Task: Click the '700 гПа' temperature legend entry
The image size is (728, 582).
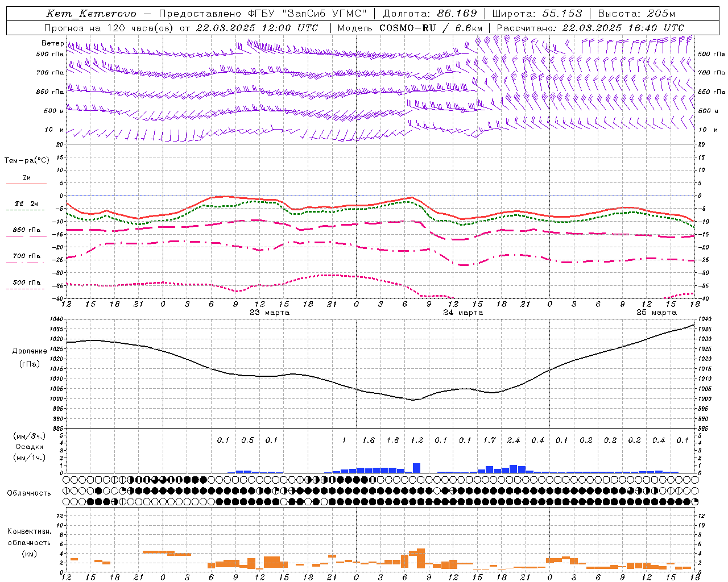Action: pyautogui.click(x=26, y=256)
